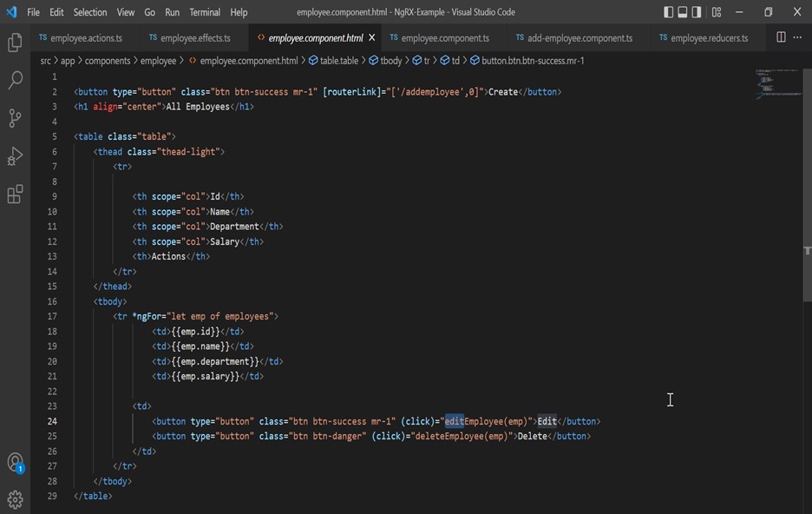Open the Search view icon
The height and width of the screenshot is (514, 812).
[x=15, y=81]
